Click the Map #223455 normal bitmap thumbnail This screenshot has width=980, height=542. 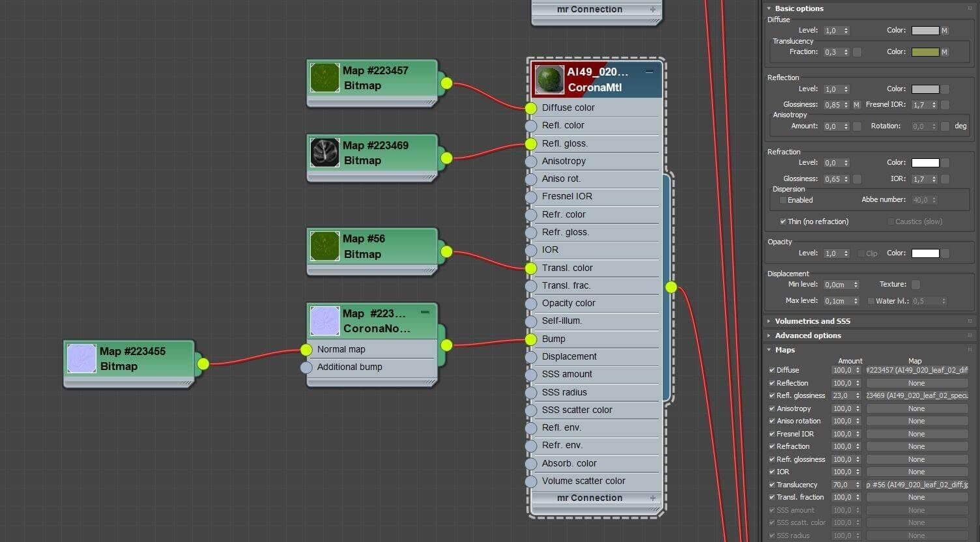81,358
